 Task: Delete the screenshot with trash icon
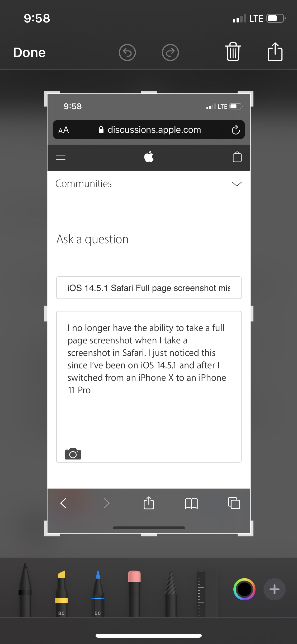point(233,52)
